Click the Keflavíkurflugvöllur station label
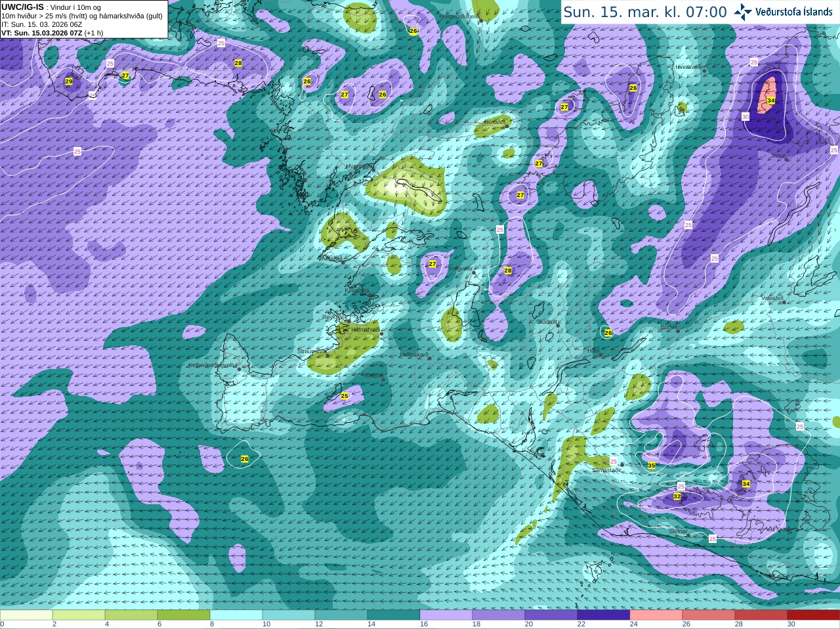Screen dimensions: 840x629 click(x=213, y=365)
